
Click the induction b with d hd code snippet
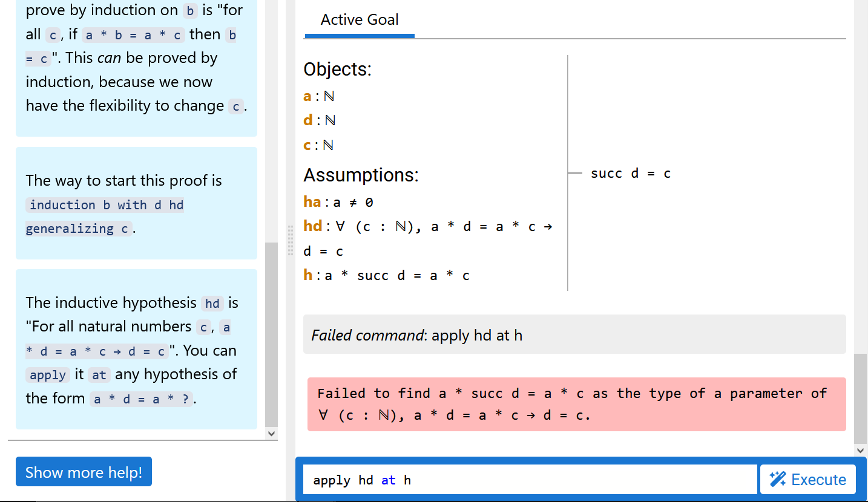pyautogui.click(x=106, y=205)
